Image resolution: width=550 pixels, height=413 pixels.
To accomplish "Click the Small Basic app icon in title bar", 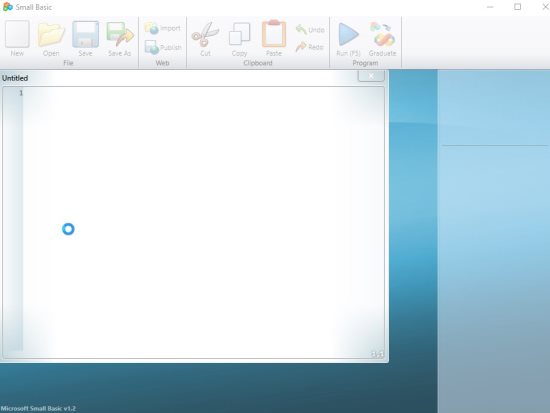I will (x=7, y=7).
